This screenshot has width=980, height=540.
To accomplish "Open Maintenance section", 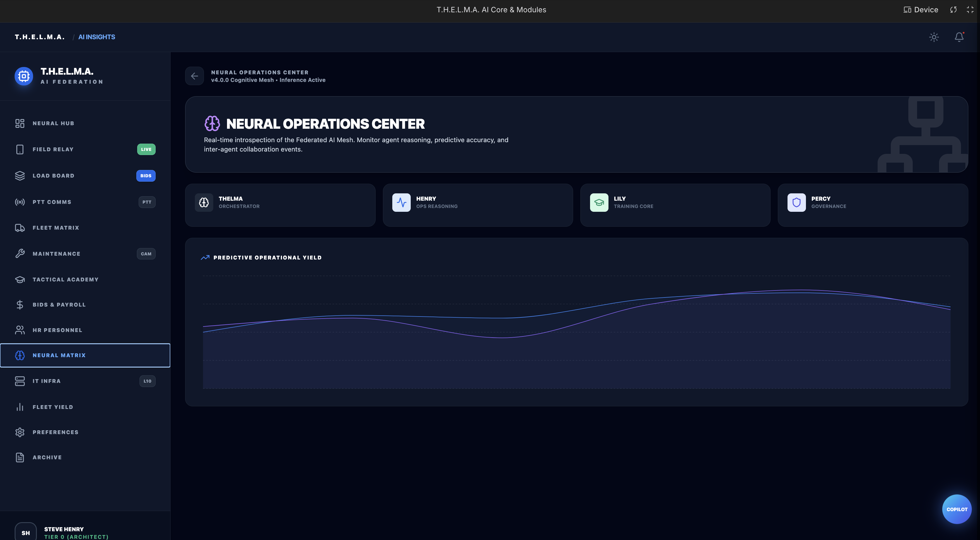I will click(56, 254).
